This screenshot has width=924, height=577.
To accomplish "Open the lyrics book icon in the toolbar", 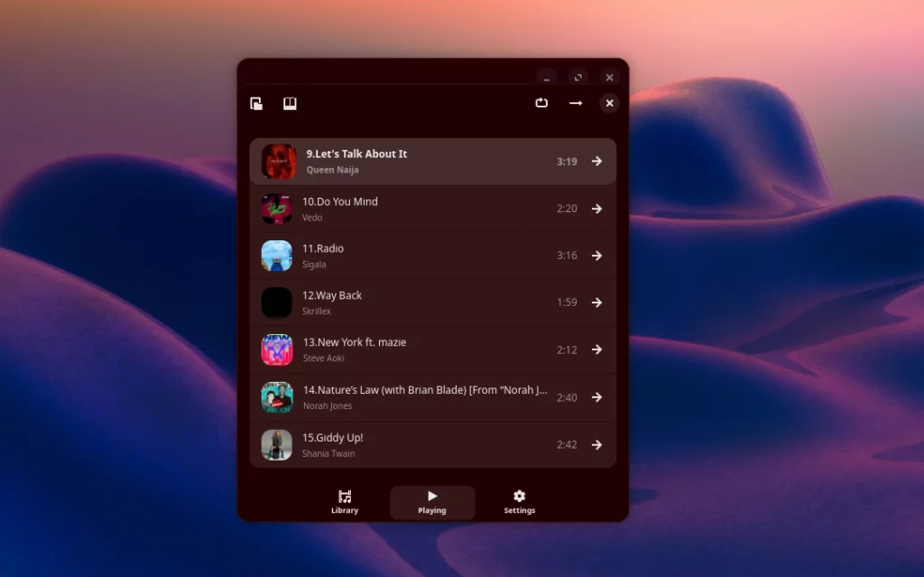I will click(289, 103).
